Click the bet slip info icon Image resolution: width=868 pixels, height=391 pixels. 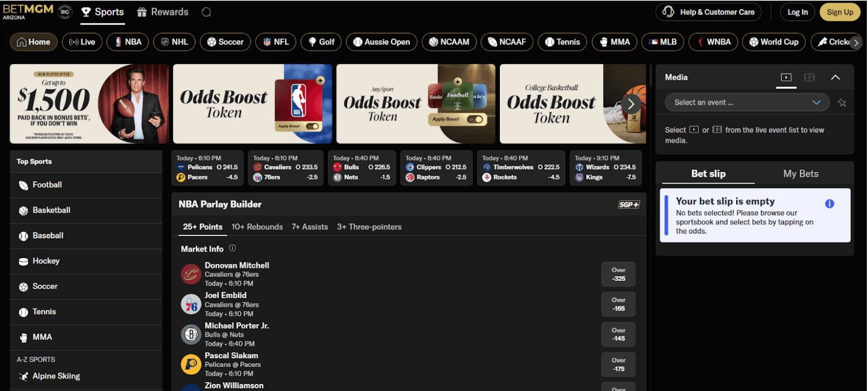click(830, 204)
